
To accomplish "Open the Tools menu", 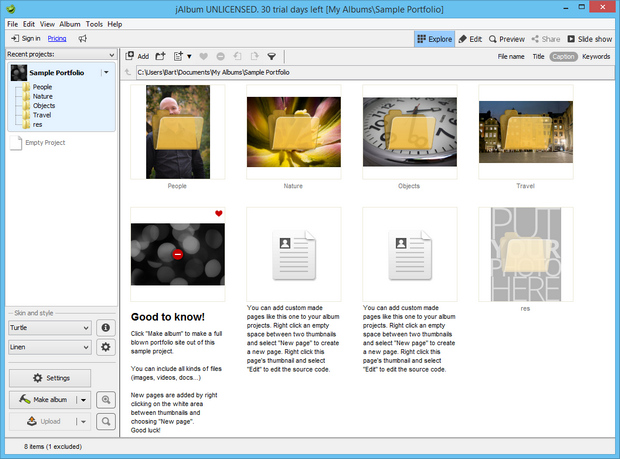I will (x=94, y=24).
